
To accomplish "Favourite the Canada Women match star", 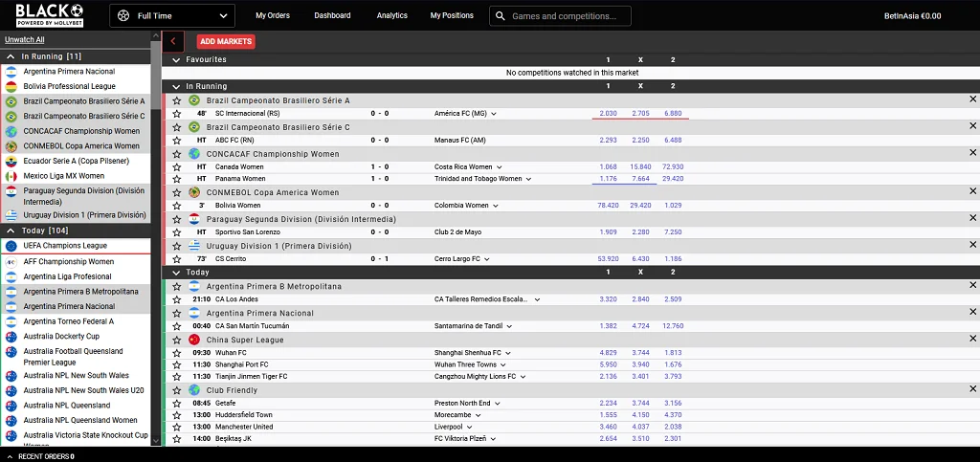I will point(177,167).
